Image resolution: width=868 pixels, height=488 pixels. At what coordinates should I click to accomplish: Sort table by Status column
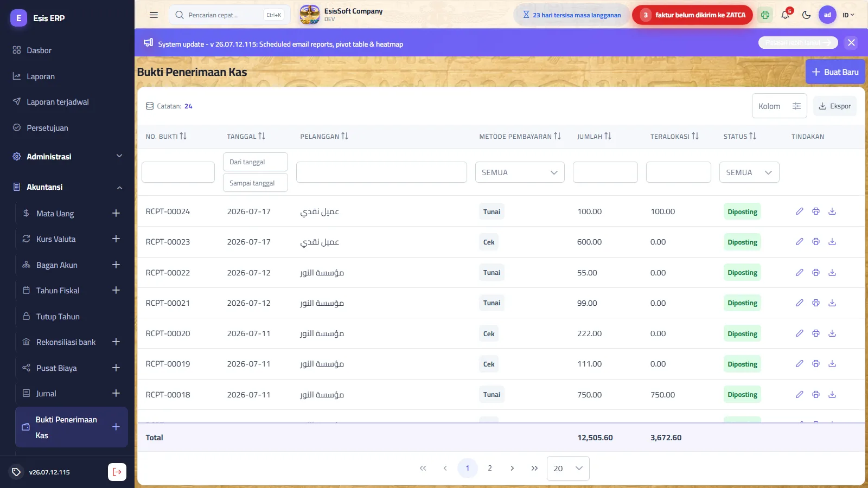740,137
